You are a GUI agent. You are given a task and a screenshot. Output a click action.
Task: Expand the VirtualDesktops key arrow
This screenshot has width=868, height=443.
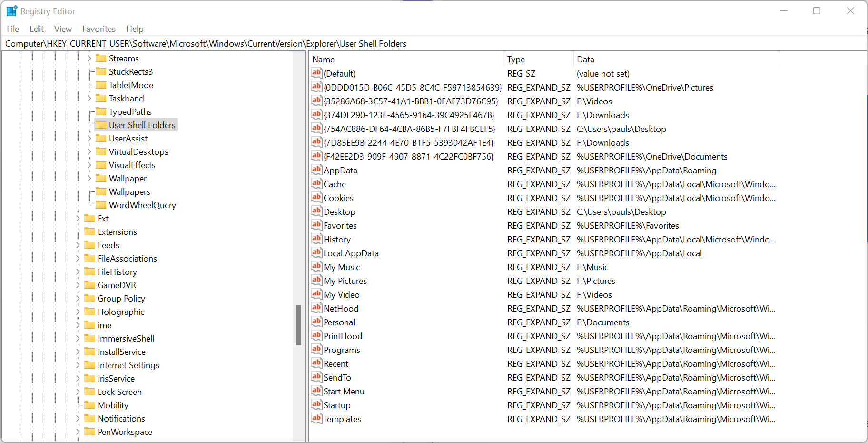click(x=89, y=152)
